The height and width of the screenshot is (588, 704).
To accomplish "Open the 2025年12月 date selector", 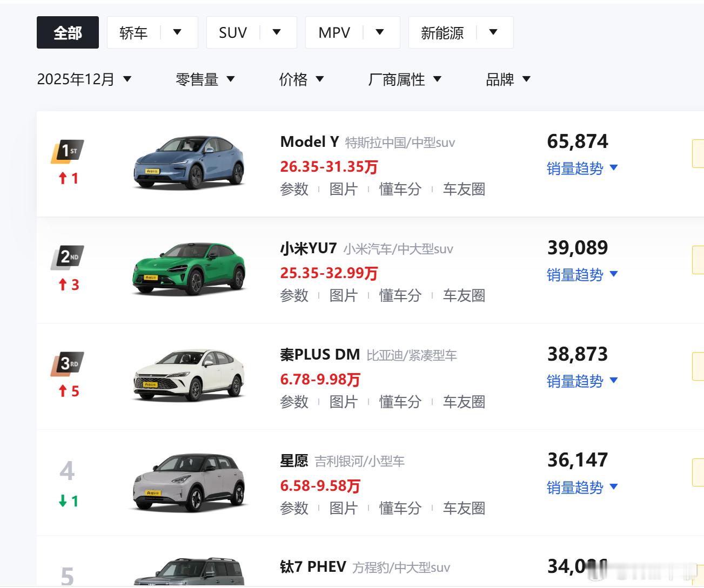I will [x=84, y=79].
